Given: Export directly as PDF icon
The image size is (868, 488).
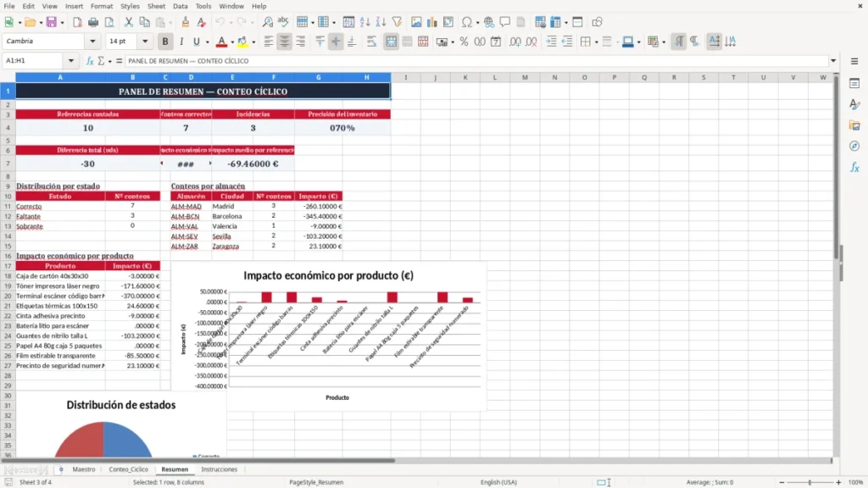Looking at the screenshot, I should point(77,22).
